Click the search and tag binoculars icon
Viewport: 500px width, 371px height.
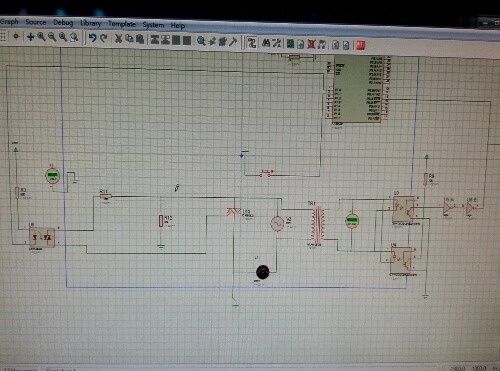[266, 43]
